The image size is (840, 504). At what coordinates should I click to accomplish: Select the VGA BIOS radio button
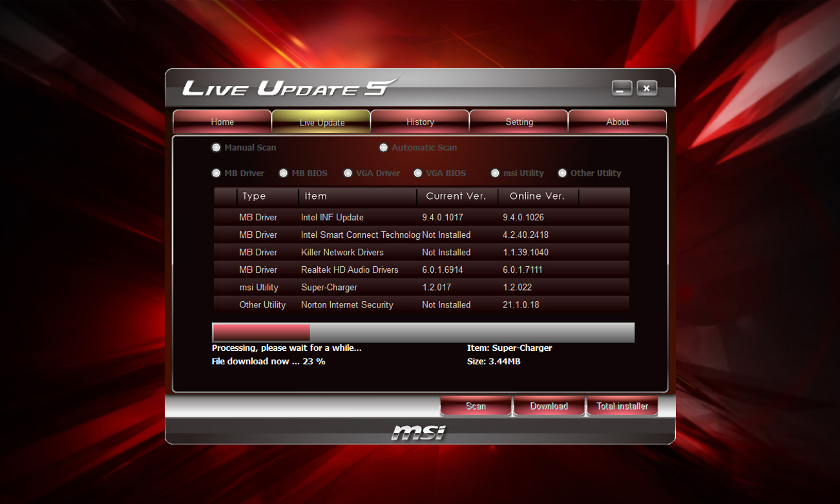(417, 173)
